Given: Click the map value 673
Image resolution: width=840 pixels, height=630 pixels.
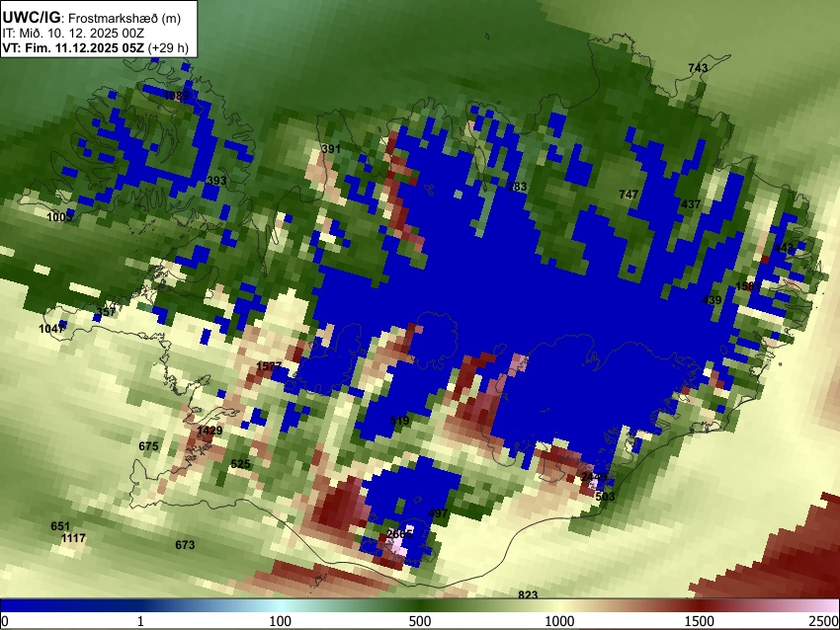Looking at the screenshot, I should pyautogui.click(x=185, y=545).
